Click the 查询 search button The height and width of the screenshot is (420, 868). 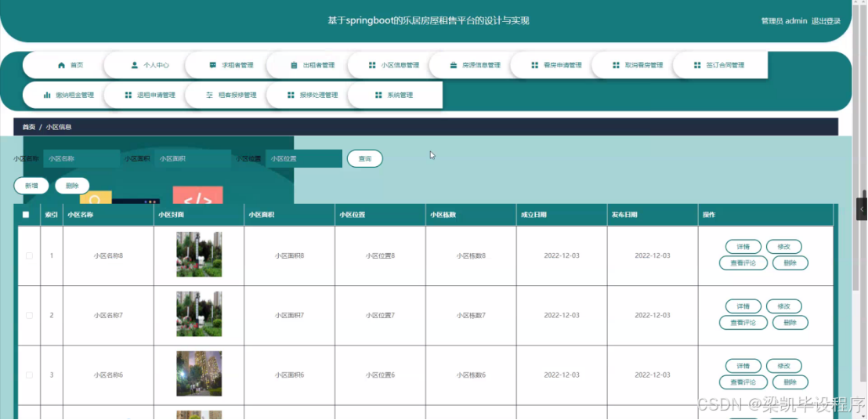365,159
